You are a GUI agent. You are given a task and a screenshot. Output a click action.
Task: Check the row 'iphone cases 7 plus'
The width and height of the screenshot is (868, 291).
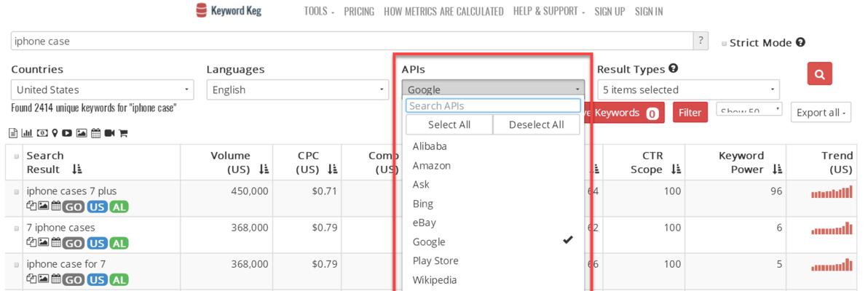point(17,192)
